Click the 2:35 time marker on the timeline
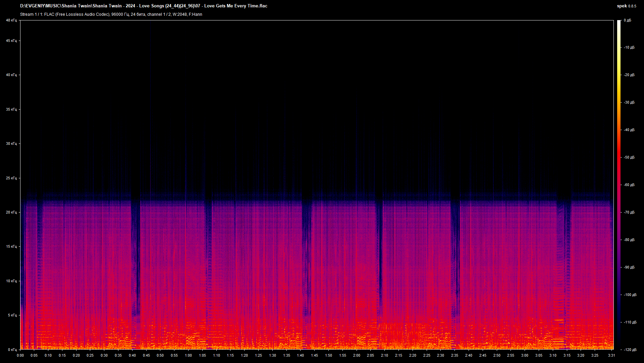This screenshot has height=363, width=644. click(x=454, y=355)
